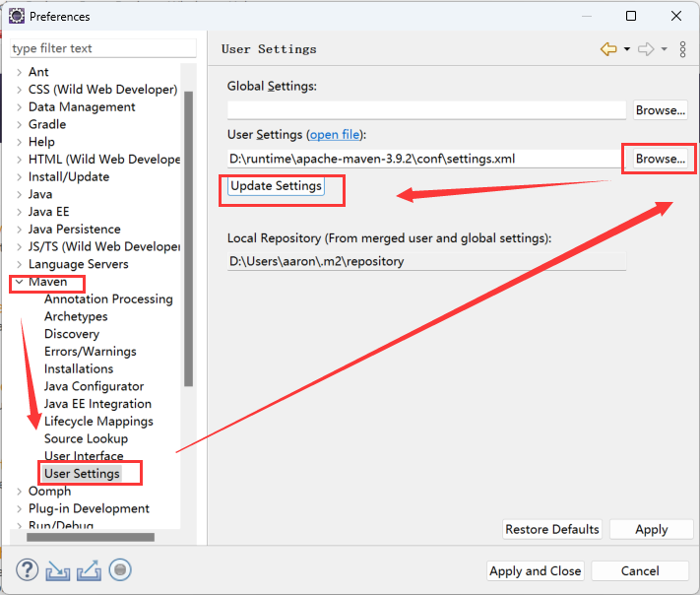Open the forward history dropdown arrow
The height and width of the screenshot is (595, 700).
[x=665, y=49]
